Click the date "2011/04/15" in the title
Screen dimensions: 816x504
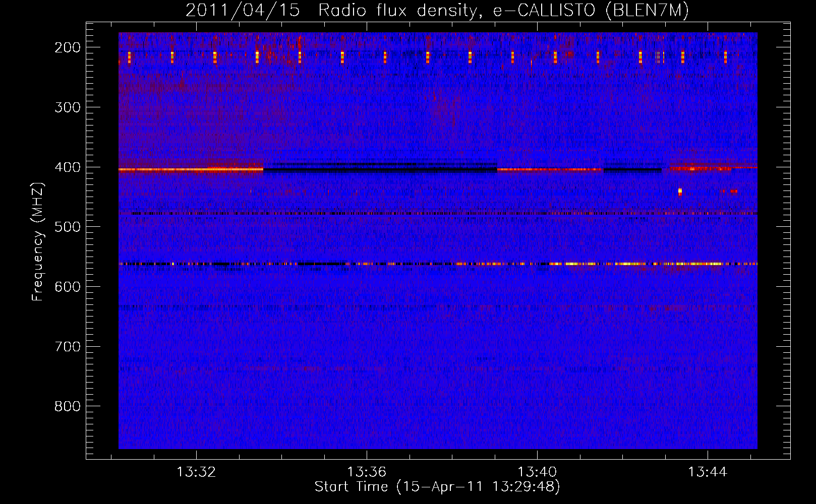[243, 11]
